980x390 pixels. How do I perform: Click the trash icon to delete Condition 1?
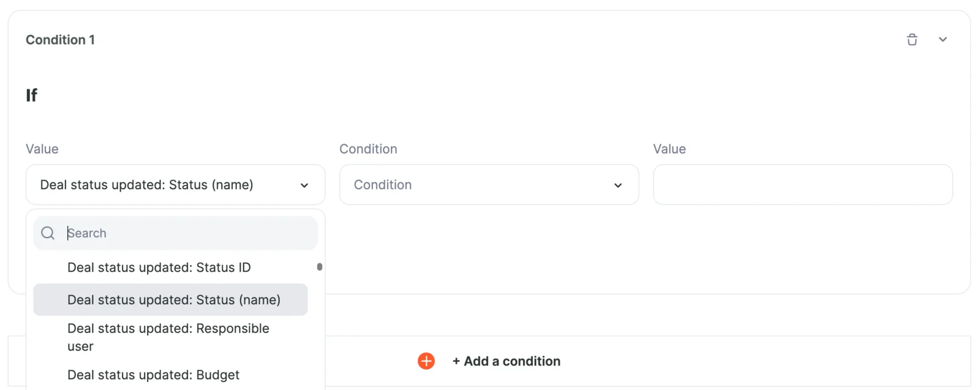pos(912,39)
